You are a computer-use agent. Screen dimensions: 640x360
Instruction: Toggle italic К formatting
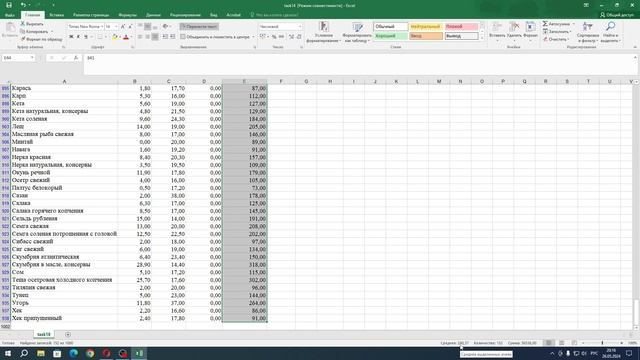click(x=78, y=37)
